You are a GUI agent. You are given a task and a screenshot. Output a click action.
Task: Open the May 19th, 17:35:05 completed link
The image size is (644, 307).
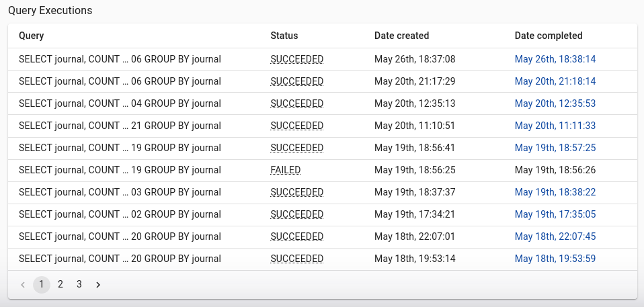[x=555, y=214]
